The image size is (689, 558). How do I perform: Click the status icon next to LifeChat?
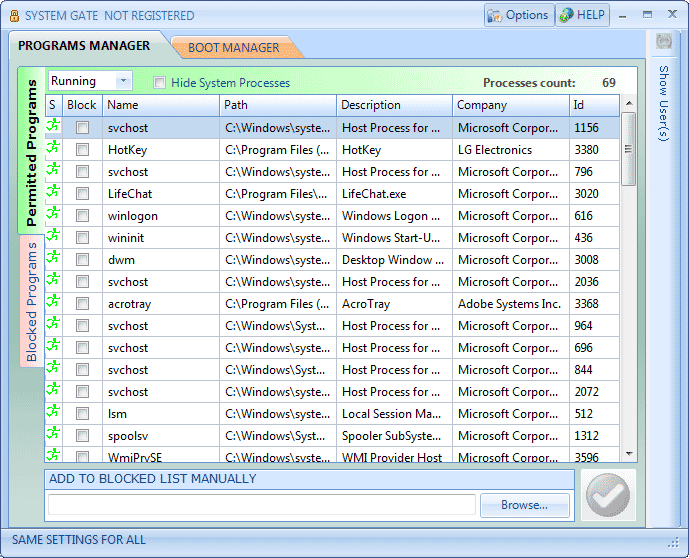click(x=53, y=191)
